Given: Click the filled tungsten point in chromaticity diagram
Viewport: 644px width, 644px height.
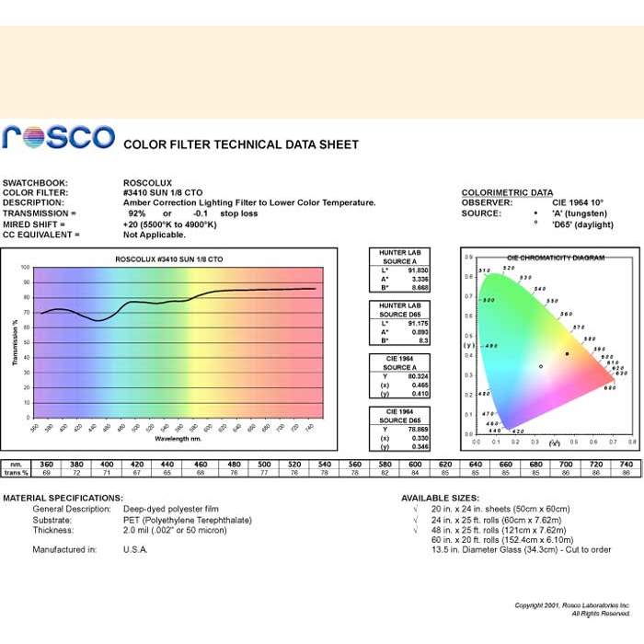Looking at the screenshot, I should (x=568, y=354).
